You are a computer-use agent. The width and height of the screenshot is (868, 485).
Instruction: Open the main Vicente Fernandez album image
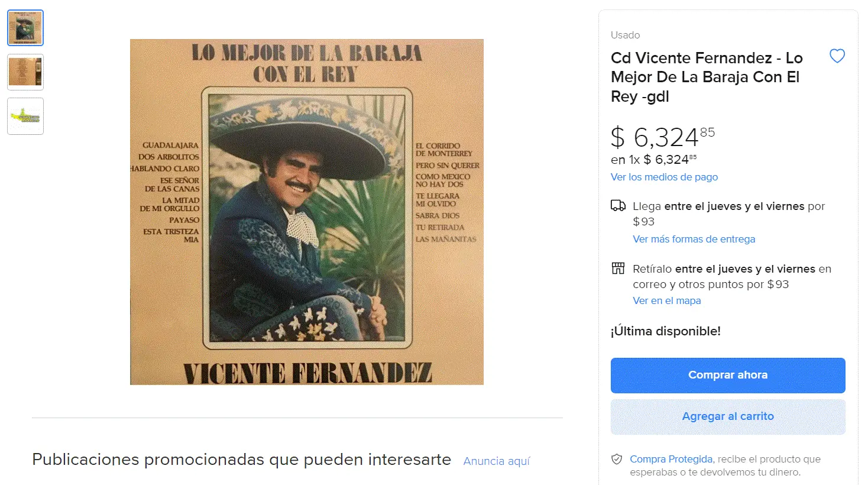[x=307, y=212]
